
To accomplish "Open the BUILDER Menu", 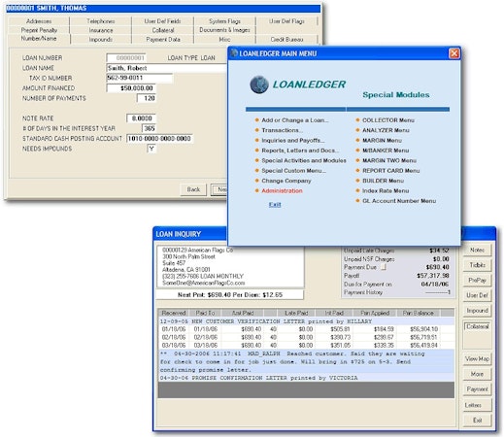I will (383, 181).
